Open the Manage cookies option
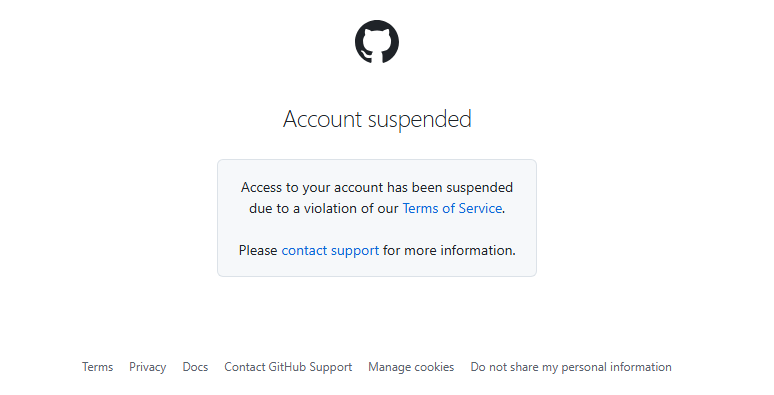 [411, 367]
